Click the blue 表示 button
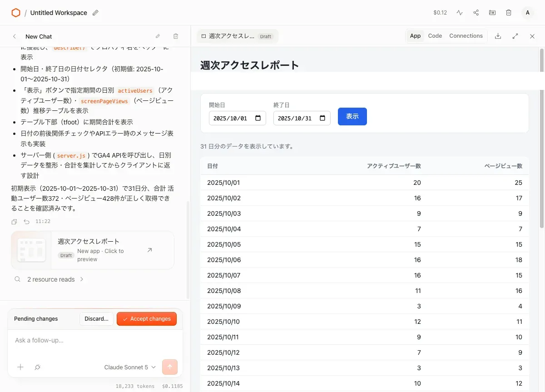The width and height of the screenshot is (545, 392). click(x=352, y=116)
